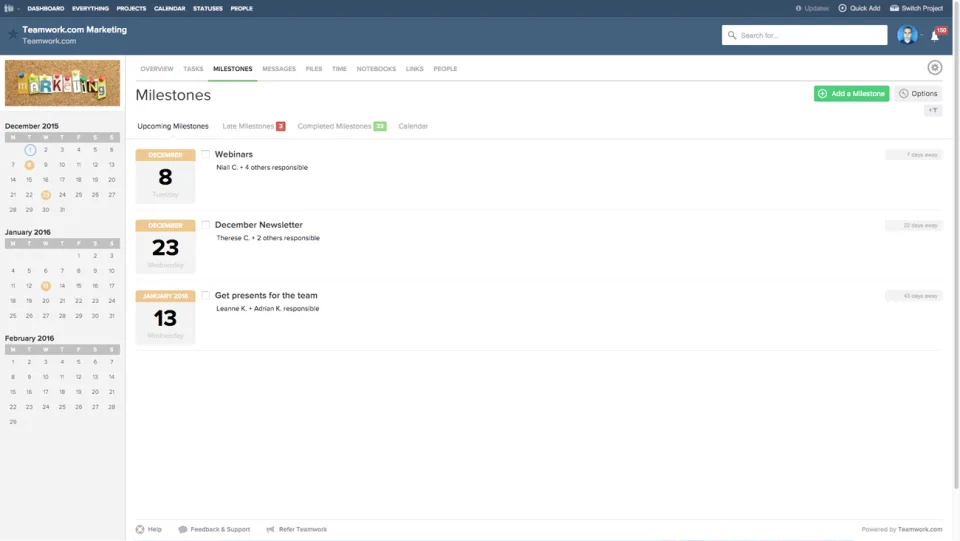Open the Webinars milestone
Viewport: 960px width, 541px height.
(234, 154)
